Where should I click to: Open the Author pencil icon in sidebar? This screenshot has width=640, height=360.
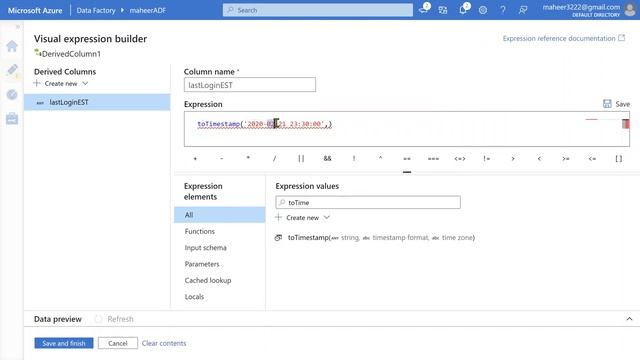click(x=12, y=70)
